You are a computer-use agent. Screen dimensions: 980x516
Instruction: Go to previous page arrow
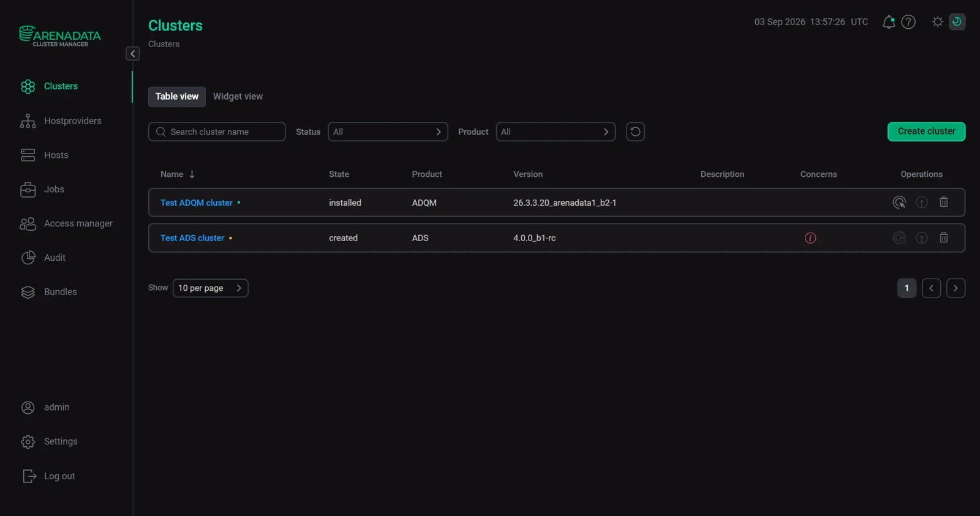tap(931, 288)
